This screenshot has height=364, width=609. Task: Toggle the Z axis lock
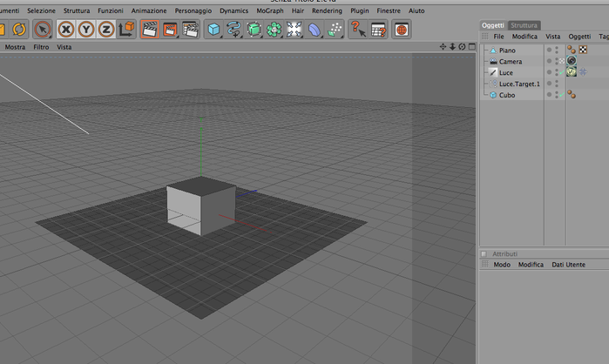[x=106, y=29]
